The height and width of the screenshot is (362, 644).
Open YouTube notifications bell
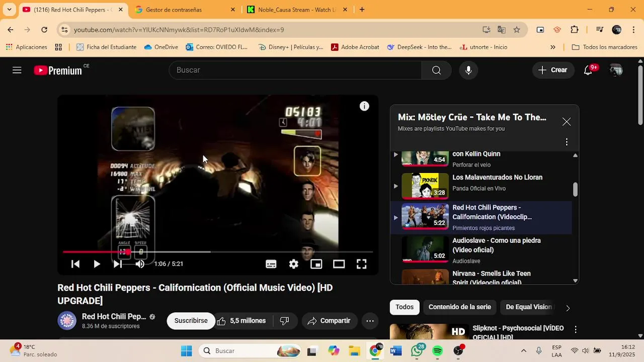click(x=588, y=70)
